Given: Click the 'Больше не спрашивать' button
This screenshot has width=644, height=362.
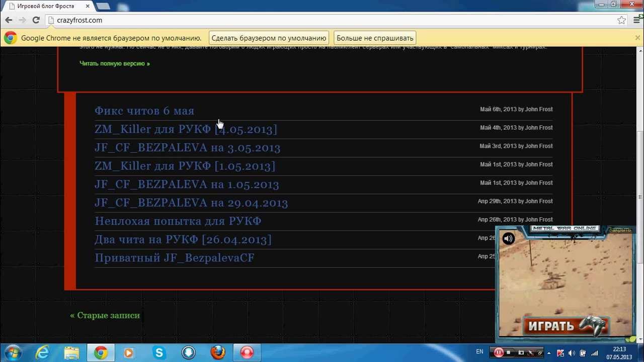Looking at the screenshot, I should point(375,38).
